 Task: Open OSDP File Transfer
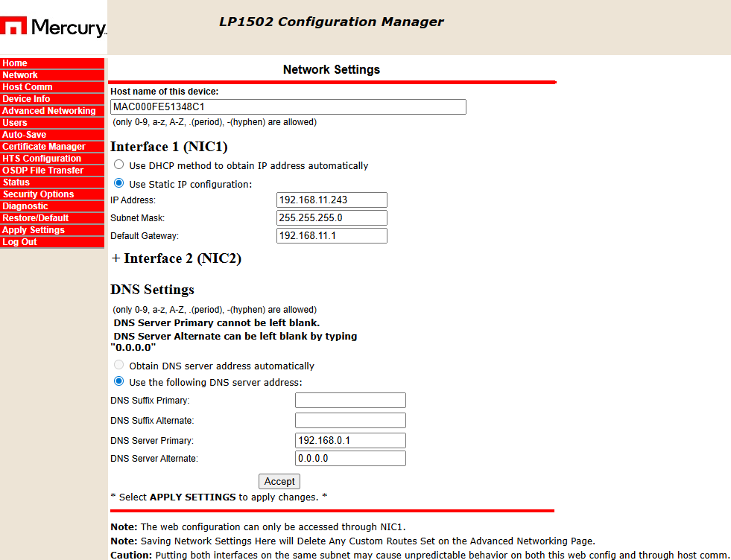click(51, 171)
